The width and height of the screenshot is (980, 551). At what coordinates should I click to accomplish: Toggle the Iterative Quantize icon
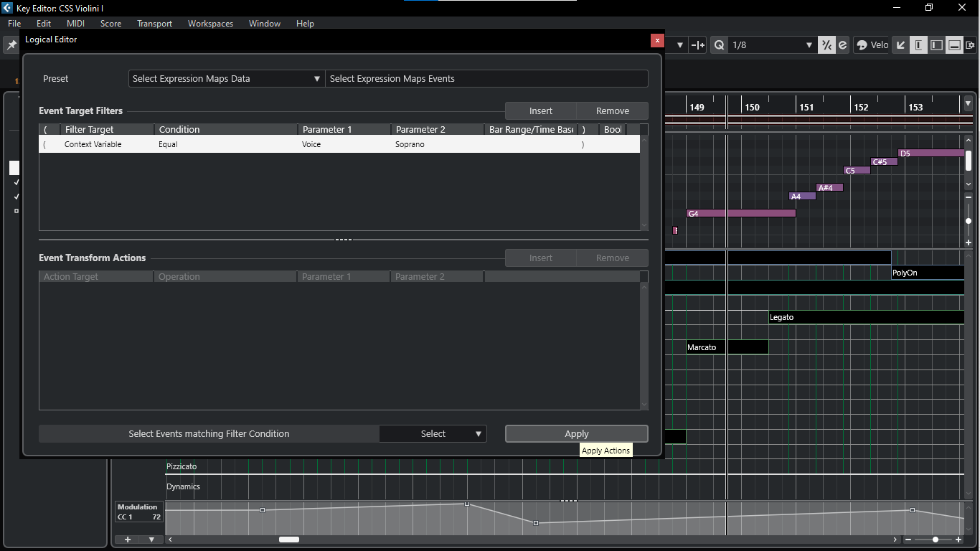[x=826, y=45]
